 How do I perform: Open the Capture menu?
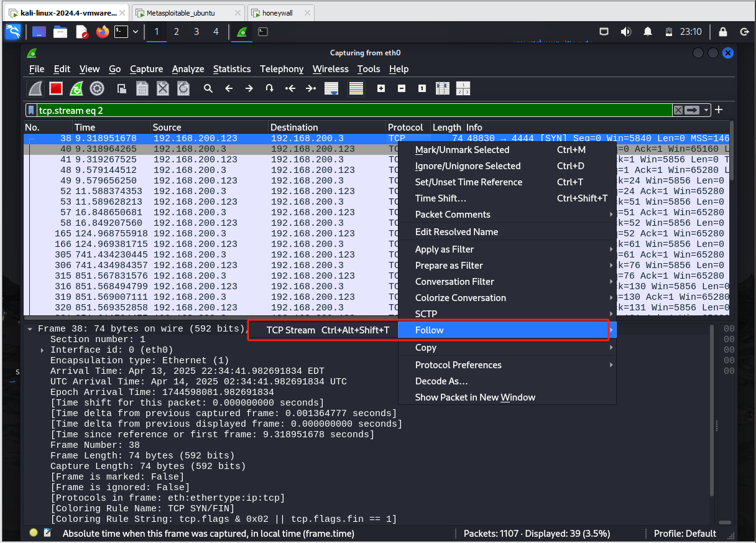click(146, 69)
